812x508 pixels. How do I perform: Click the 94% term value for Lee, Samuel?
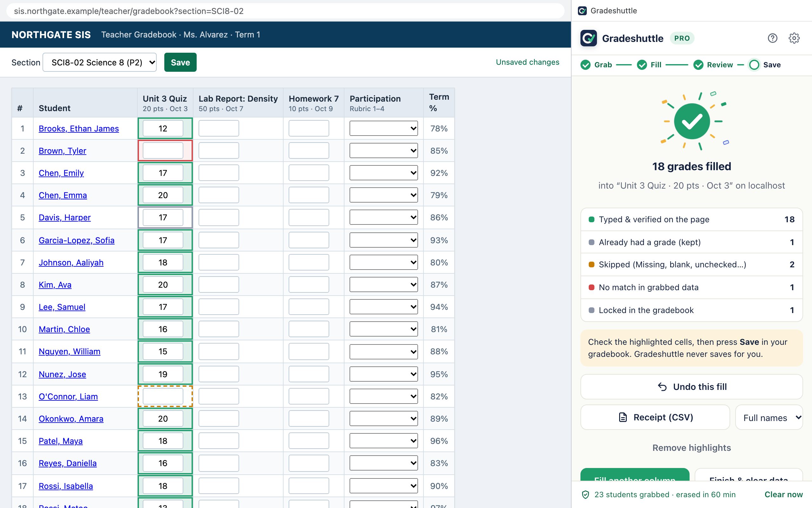(x=439, y=307)
